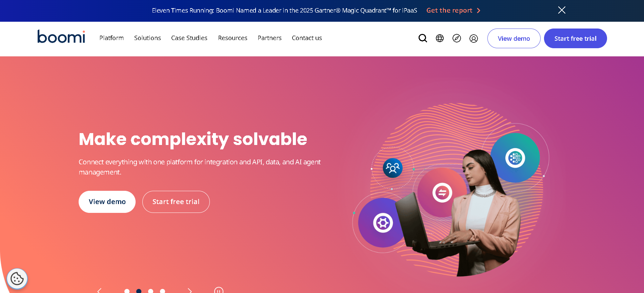
Task: Close the Gartner announcement banner
Action: click(x=562, y=10)
